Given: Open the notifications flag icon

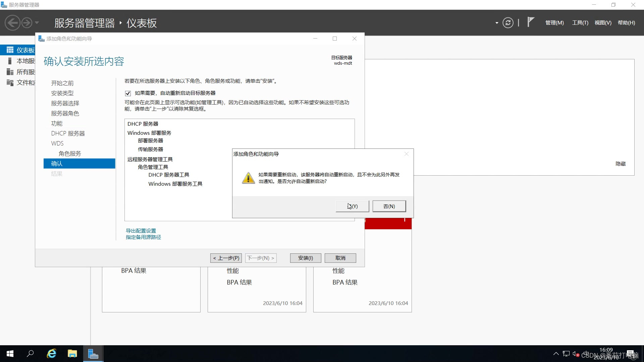Looking at the screenshot, I should coord(530,22).
